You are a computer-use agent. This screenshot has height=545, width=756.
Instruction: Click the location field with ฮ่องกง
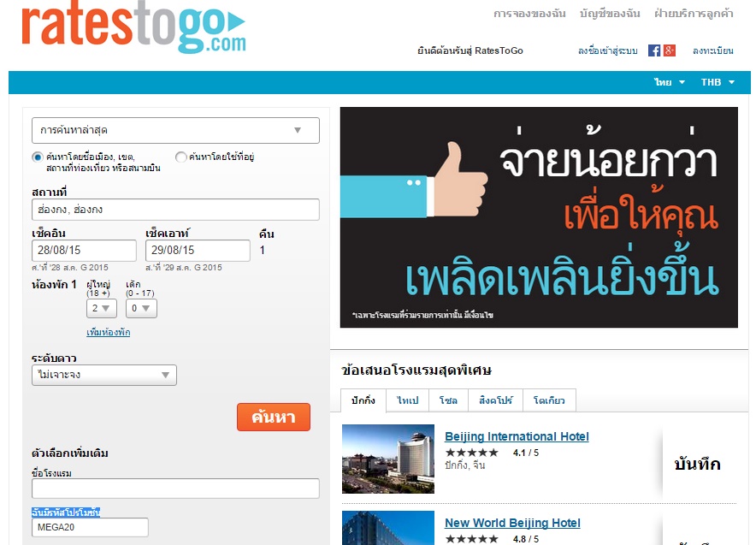[x=175, y=210]
